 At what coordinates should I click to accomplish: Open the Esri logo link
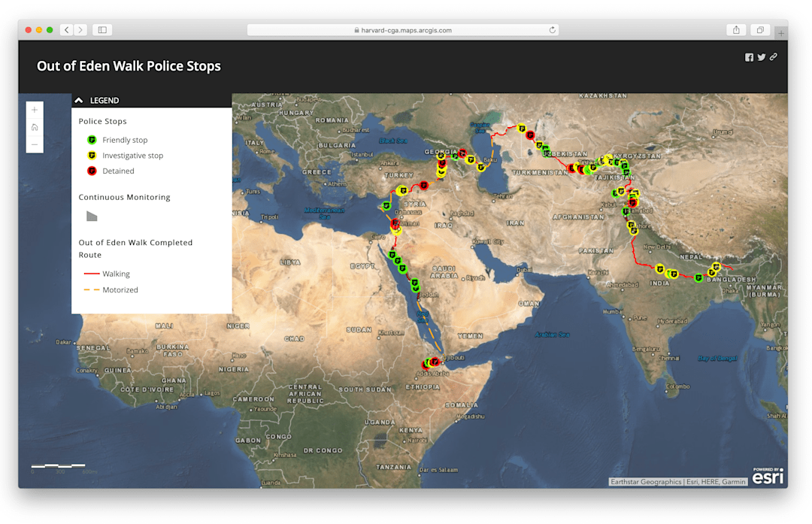click(x=768, y=476)
